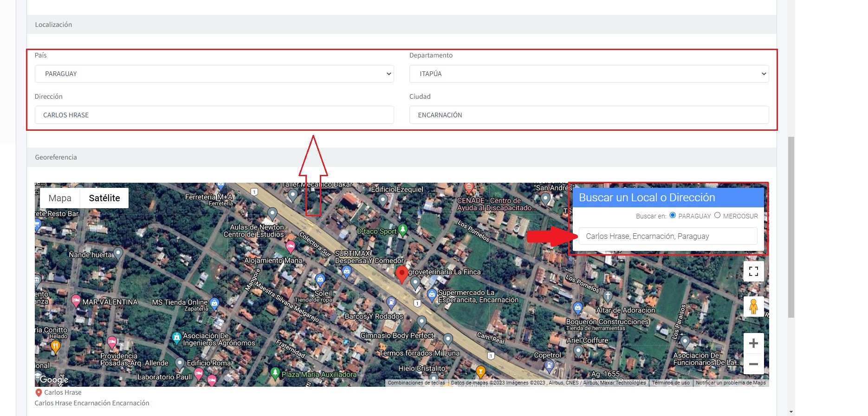Expand the Departamento dropdown showing ITAPÚA
The image size is (868, 416).
pyautogui.click(x=589, y=74)
